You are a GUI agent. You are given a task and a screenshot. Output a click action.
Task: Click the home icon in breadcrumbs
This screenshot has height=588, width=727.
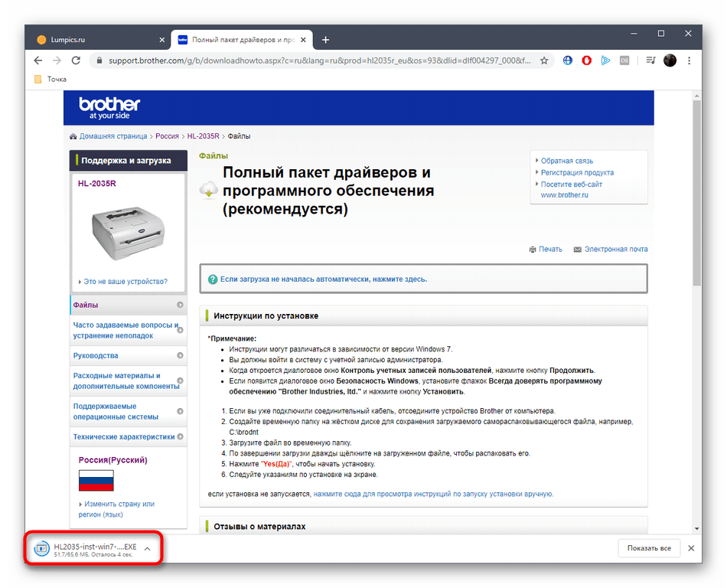point(73,136)
